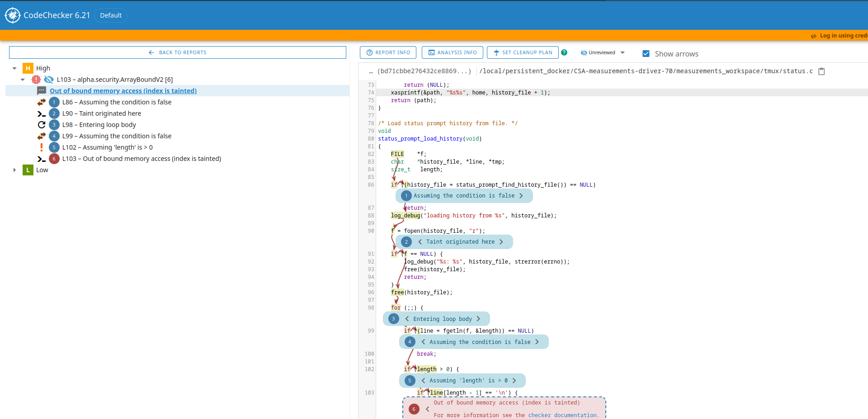Viewport: 868px width, 419px height.
Task: Click the red unresolved detection status icon
Action: (36, 80)
